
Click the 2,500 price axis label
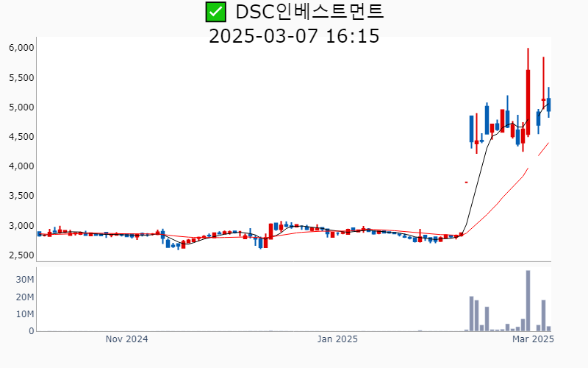coord(21,255)
